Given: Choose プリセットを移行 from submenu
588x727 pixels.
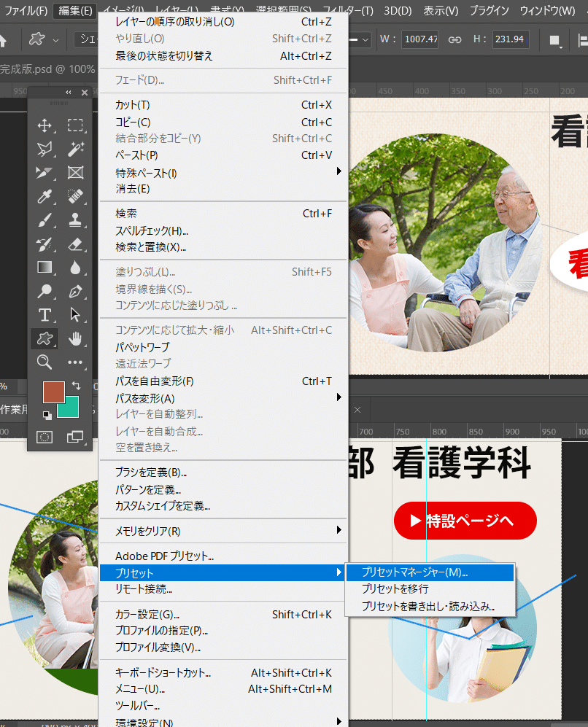Looking at the screenshot, I should click(x=430, y=589).
